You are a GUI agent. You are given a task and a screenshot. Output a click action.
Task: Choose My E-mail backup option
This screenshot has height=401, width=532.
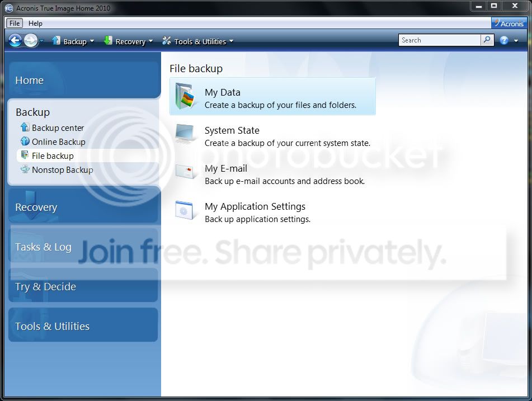click(x=225, y=168)
